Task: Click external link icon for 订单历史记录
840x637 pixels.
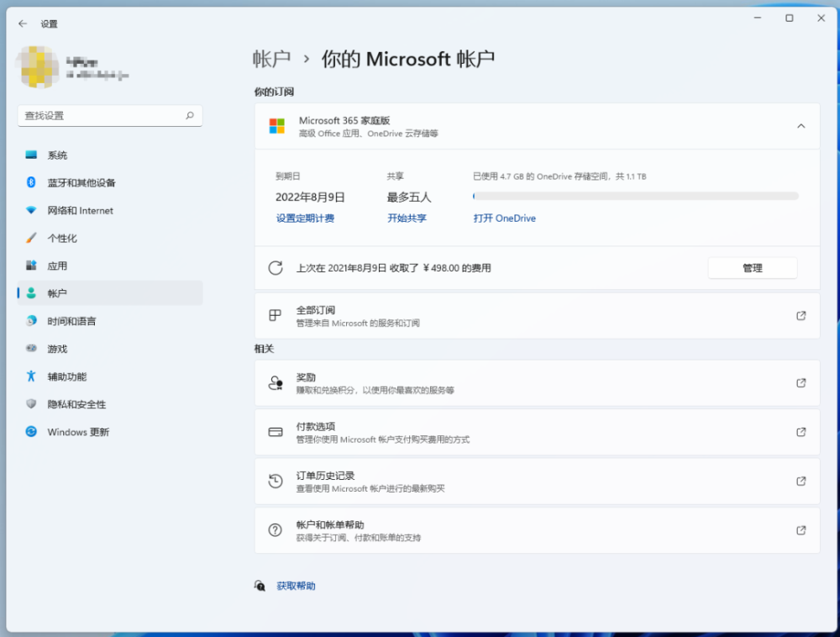Action: pos(801,482)
